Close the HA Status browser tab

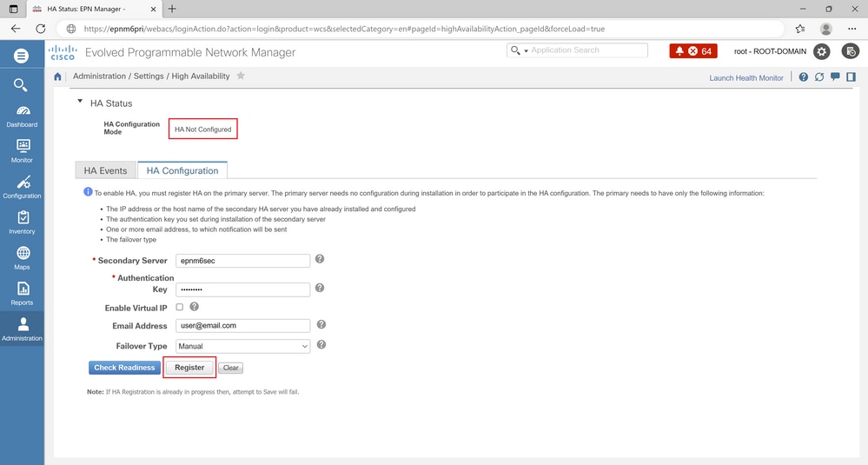(153, 9)
